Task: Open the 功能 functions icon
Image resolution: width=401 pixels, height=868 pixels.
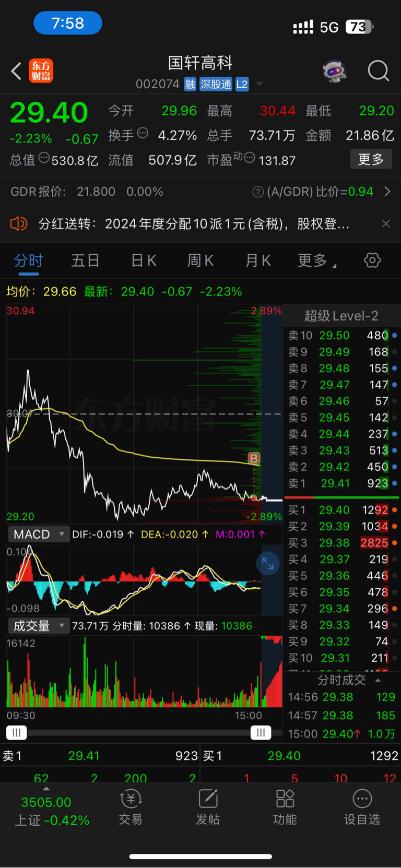Action: coord(285,807)
